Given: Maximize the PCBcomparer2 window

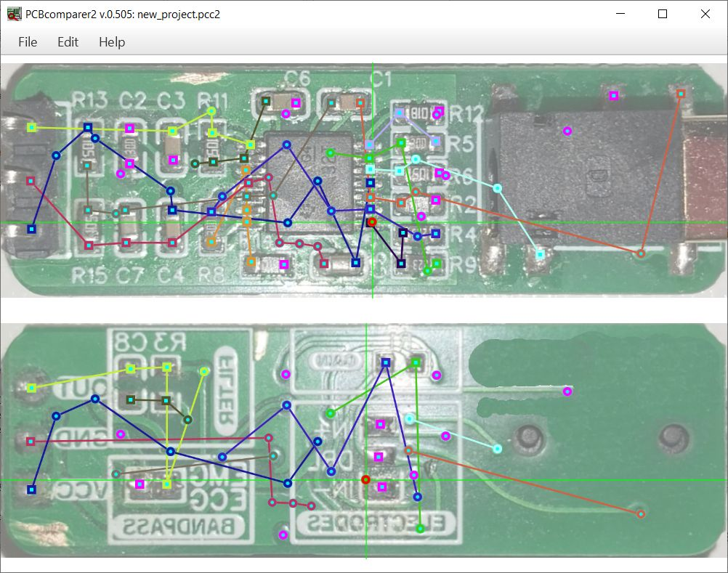Looking at the screenshot, I should (663, 14).
